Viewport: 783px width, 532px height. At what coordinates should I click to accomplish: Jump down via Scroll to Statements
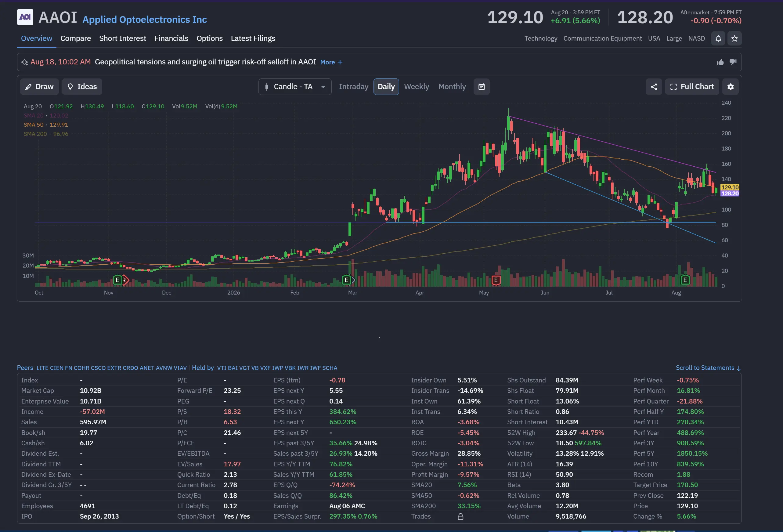tap(708, 367)
